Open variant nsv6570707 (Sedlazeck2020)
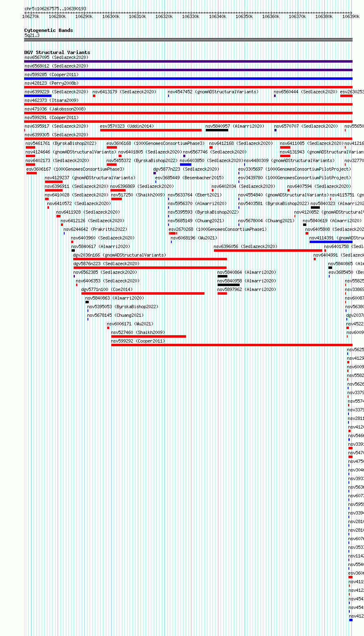364x636 pixels. pos(306,126)
